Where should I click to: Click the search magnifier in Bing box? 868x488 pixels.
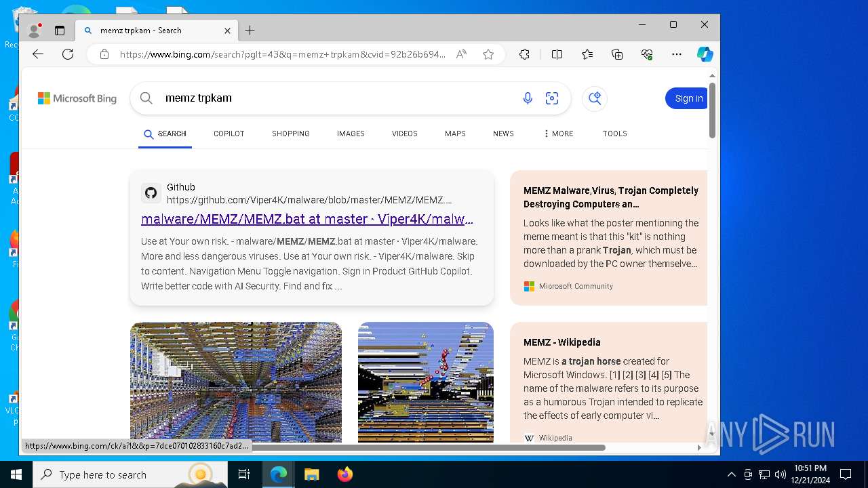(x=146, y=98)
